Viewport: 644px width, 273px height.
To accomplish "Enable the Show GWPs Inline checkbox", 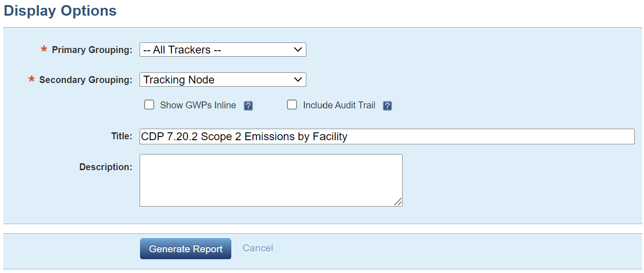I will tap(149, 105).
